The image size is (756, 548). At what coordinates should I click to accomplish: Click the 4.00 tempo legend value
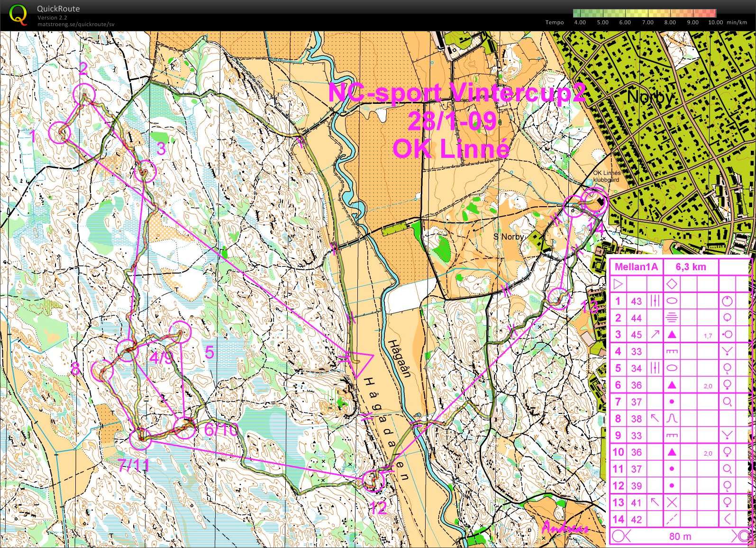pos(580,22)
